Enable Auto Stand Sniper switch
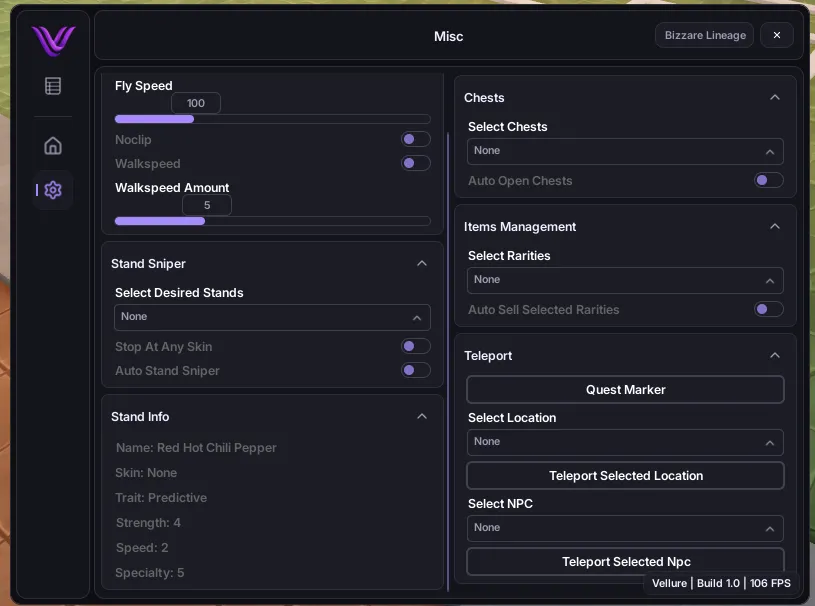Image resolution: width=815 pixels, height=606 pixels. pyautogui.click(x=415, y=371)
